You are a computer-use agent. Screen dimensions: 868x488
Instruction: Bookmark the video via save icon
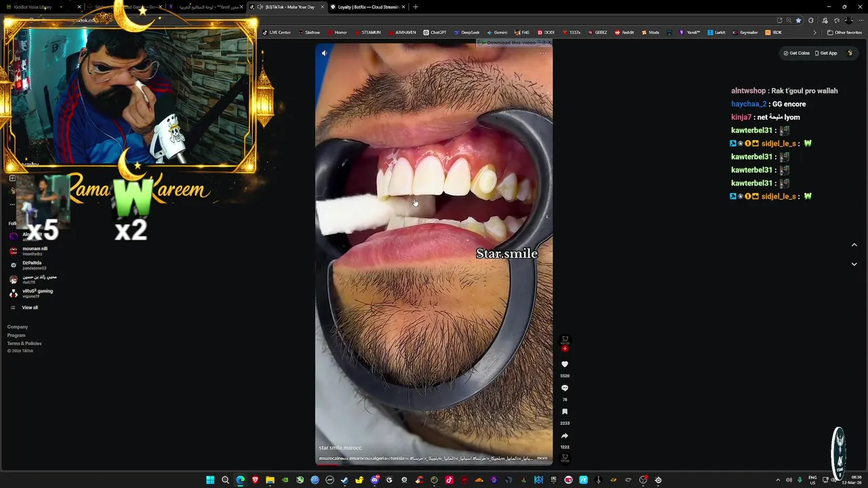pyautogui.click(x=564, y=412)
